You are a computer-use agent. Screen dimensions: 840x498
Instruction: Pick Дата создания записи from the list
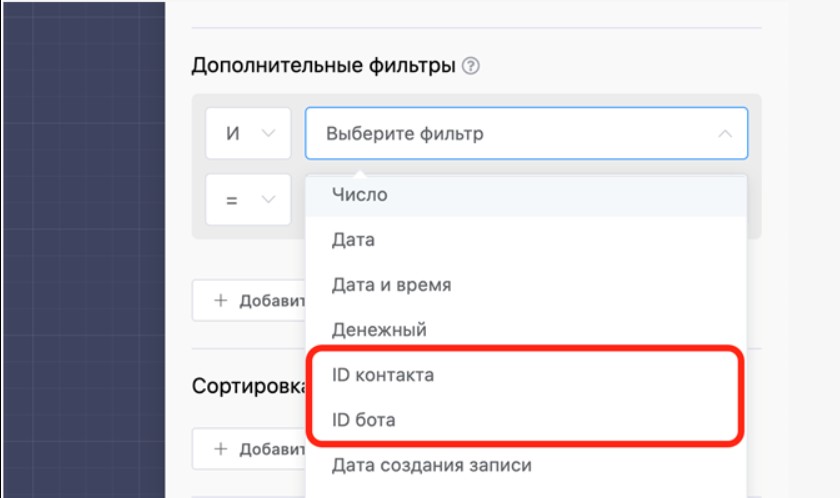coord(431,465)
